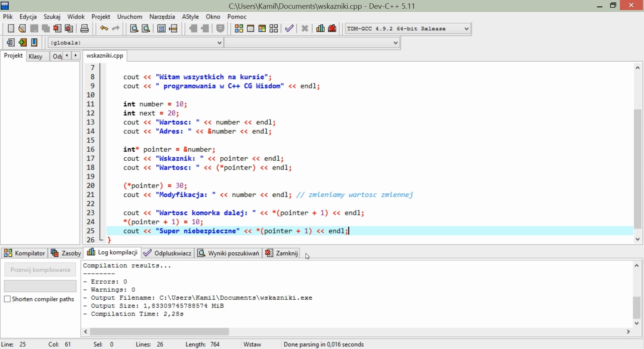Click the Open file icon

pos(22,29)
